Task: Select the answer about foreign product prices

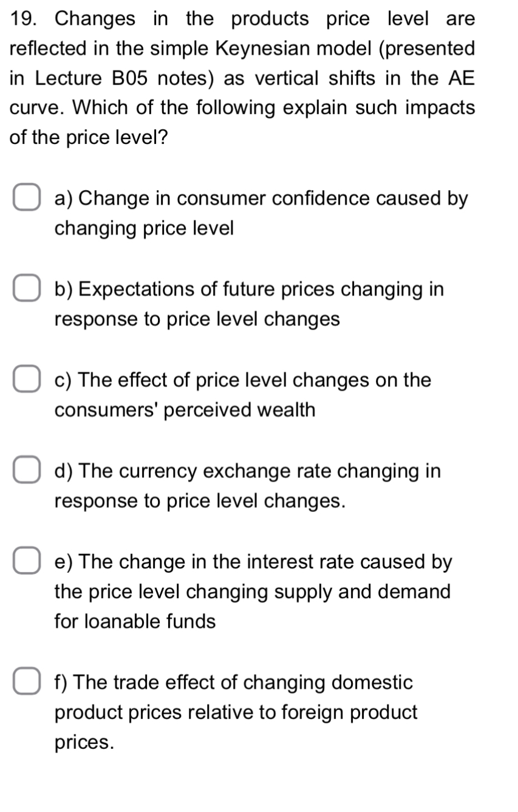Action: pyautogui.click(x=26, y=682)
